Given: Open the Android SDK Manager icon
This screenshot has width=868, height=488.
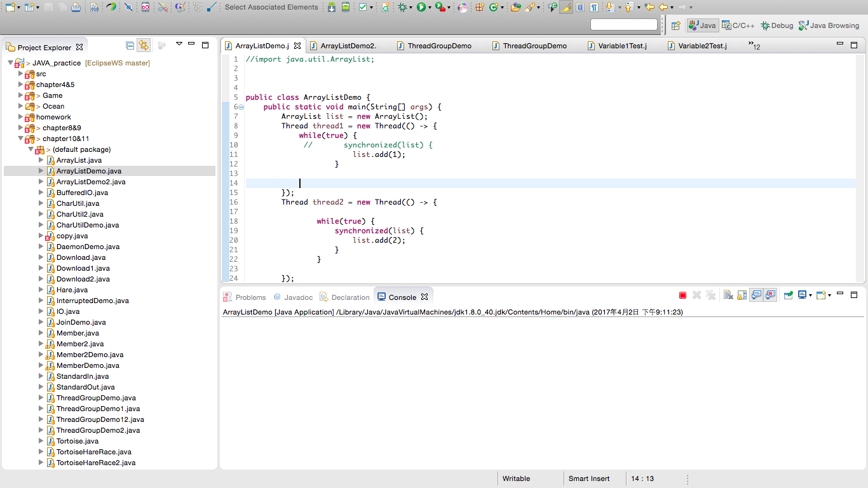Looking at the screenshot, I should coord(332,7).
